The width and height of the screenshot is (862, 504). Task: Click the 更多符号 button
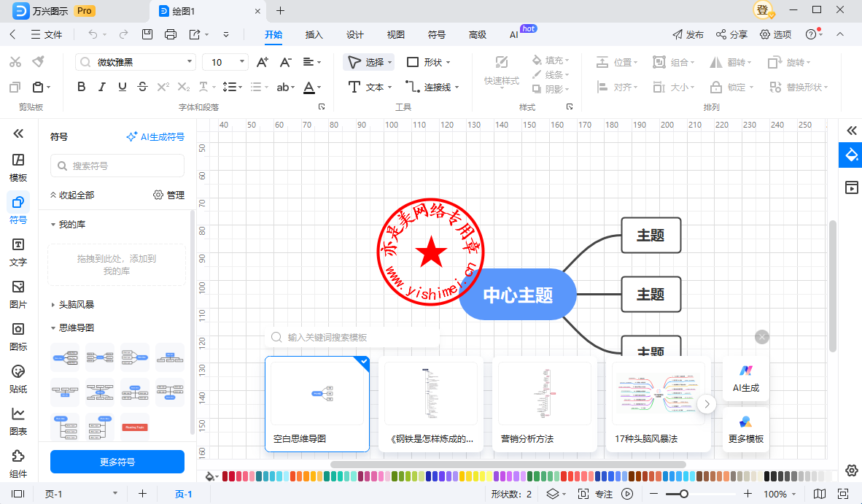point(117,462)
